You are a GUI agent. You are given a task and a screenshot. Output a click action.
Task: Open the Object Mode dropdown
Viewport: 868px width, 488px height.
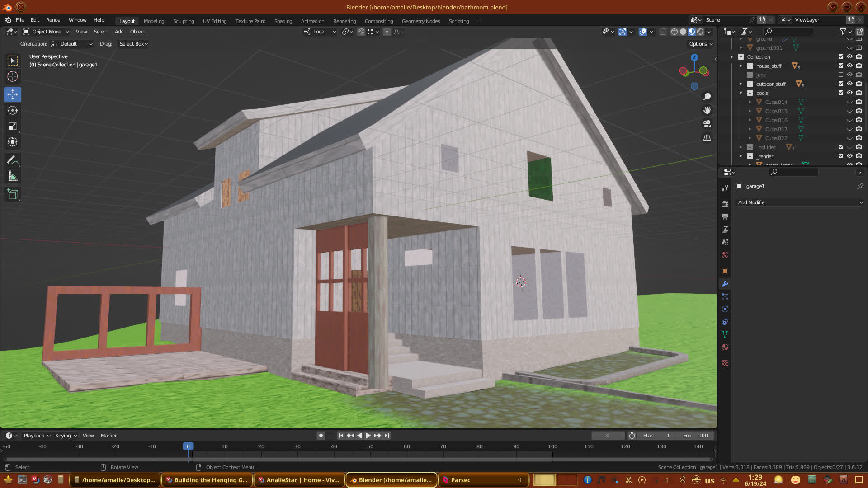coord(46,32)
